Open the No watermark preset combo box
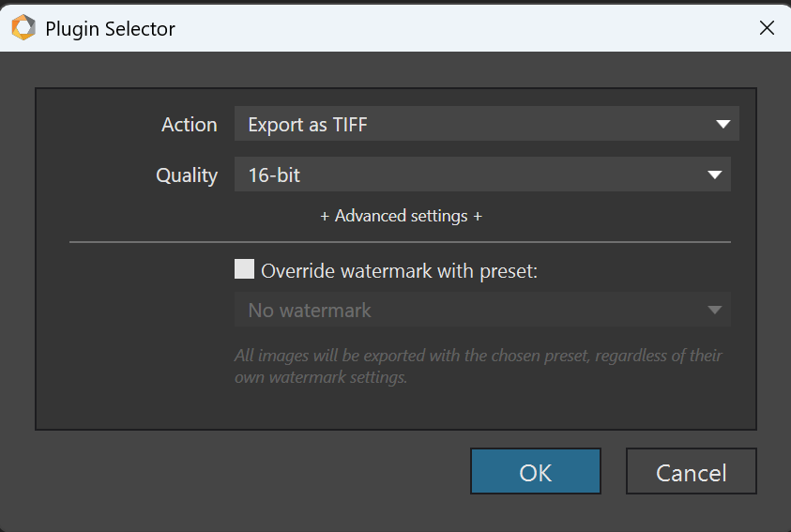791x532 pixels. [x=482, y=309]
